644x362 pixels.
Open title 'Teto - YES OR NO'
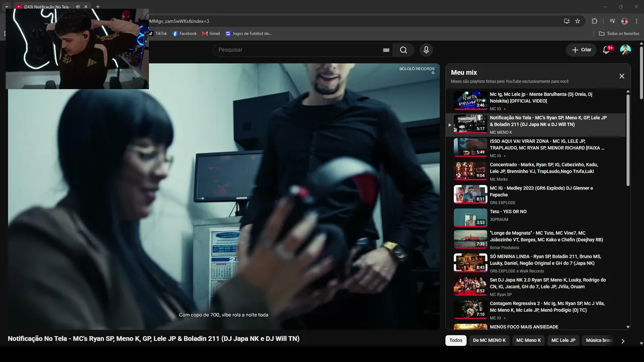click(508, 212)
